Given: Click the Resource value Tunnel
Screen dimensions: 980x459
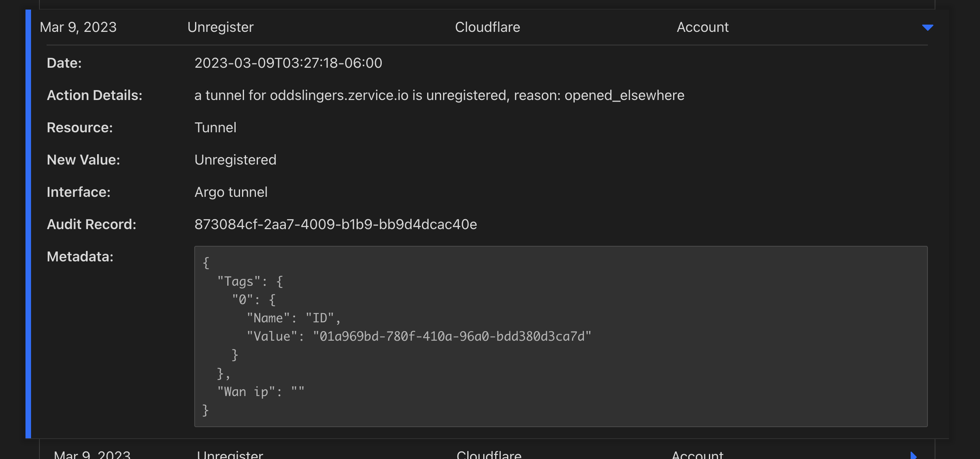Looking at the screenshot, I should [215, 127].
